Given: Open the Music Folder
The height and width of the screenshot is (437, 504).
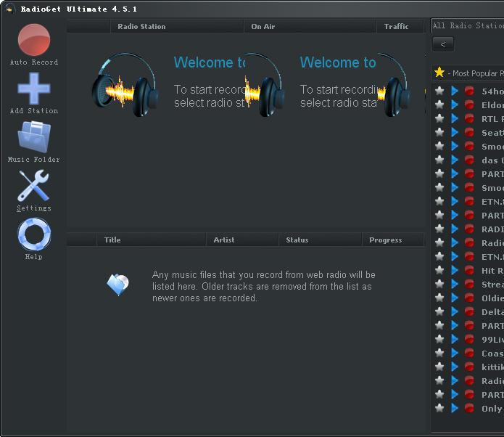Looking at the screenshot, I should click(x=34, y=137).
